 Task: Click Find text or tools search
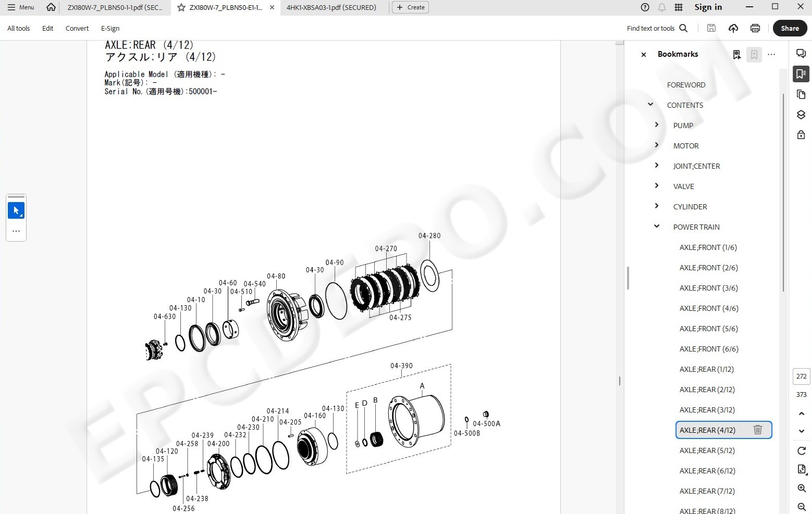(657, 29)
